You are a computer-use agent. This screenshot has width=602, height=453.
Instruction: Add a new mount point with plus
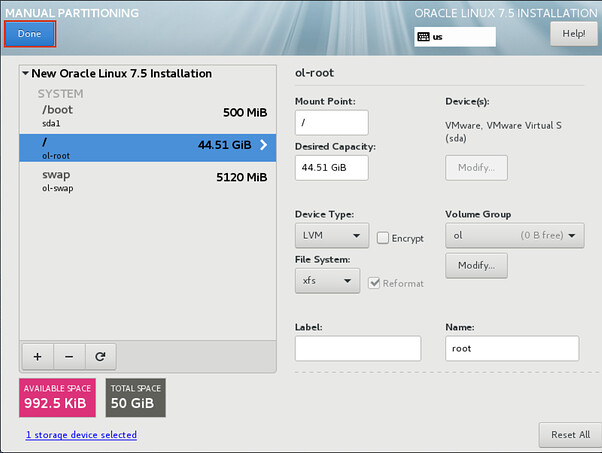(x=38, y=357)
